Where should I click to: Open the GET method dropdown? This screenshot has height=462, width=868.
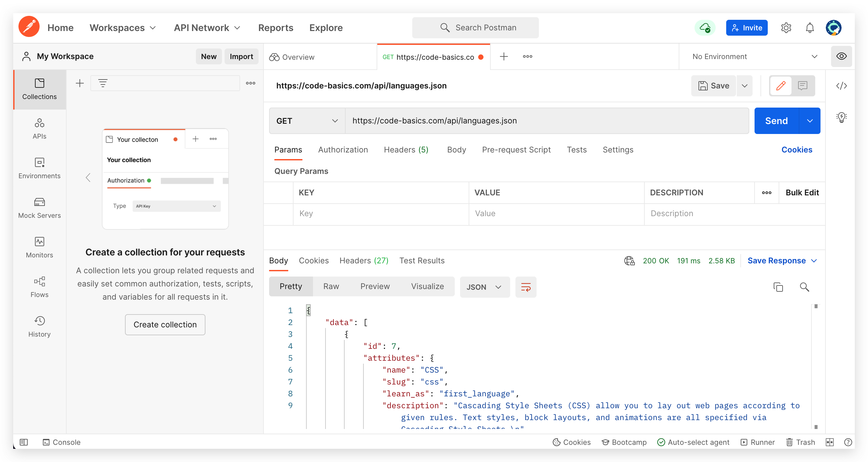pyautogui.click(x=307, y=121)
